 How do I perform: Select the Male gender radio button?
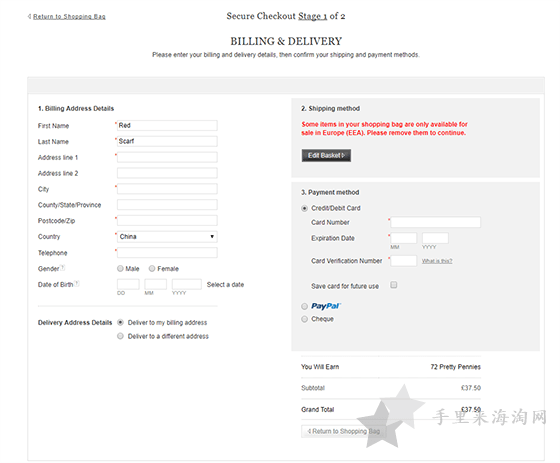[x=120, y=268]
